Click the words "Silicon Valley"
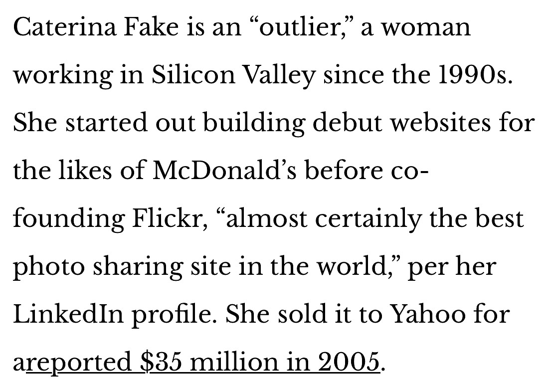This screenshot has width=550, height=392. pyautogui.click(x=234, y=74)
